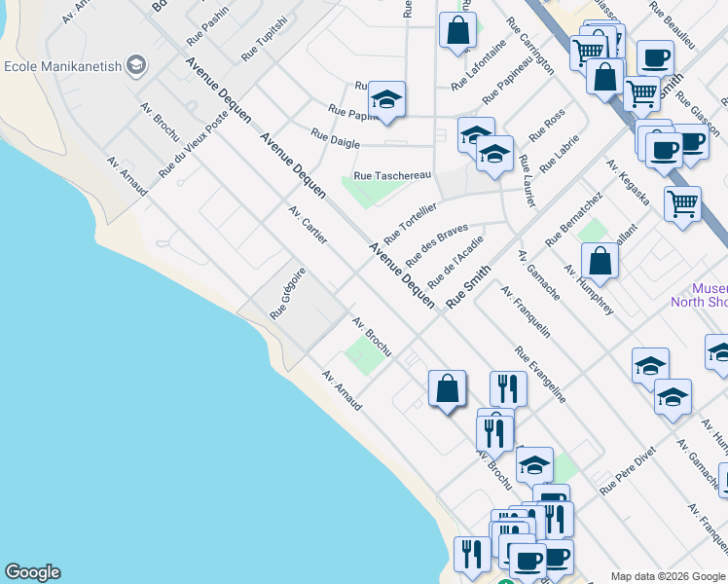728x584 pixels.
Task: Click the Rue Tortellier street label
Action: (411, 224)
